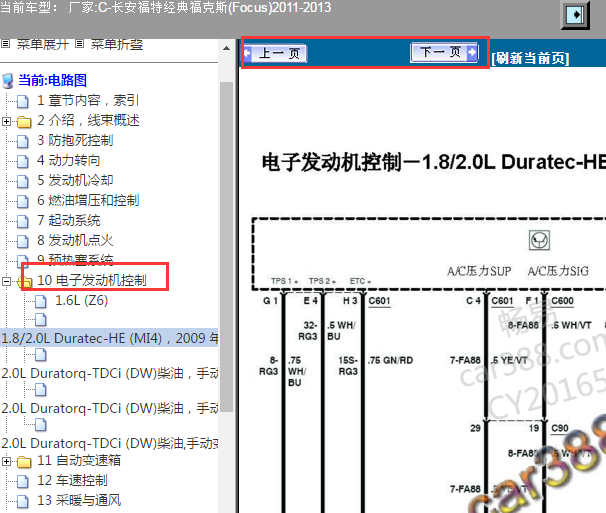Click the TPS 2 + signal label

(322, 281)
